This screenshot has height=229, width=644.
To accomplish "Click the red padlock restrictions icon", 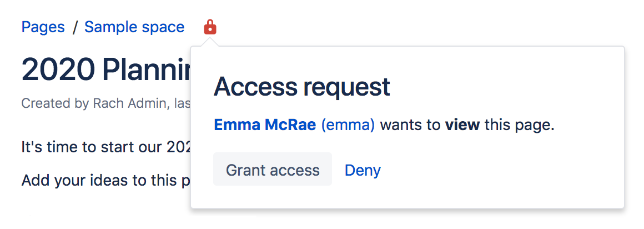I will coord(210,27).
